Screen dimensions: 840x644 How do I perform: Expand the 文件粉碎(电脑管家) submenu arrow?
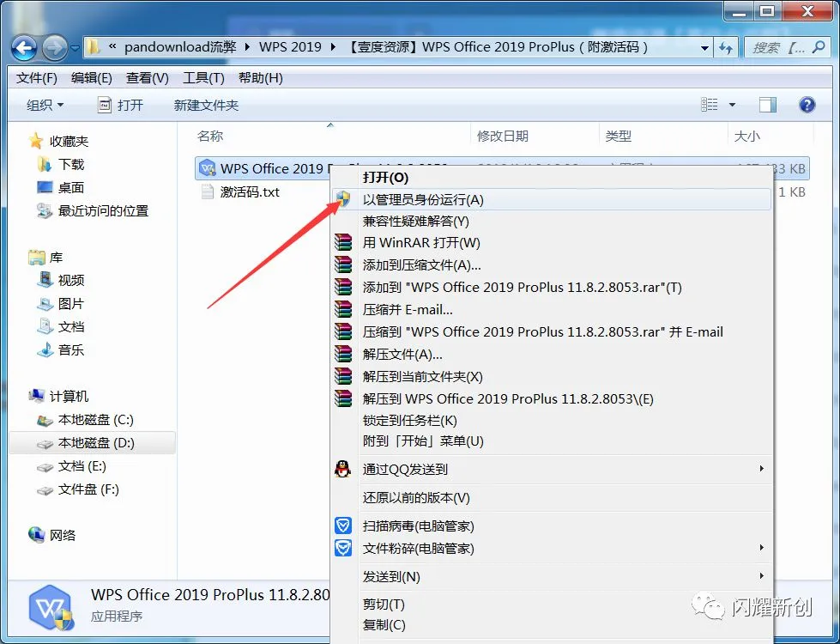click(x=761, y=548)
